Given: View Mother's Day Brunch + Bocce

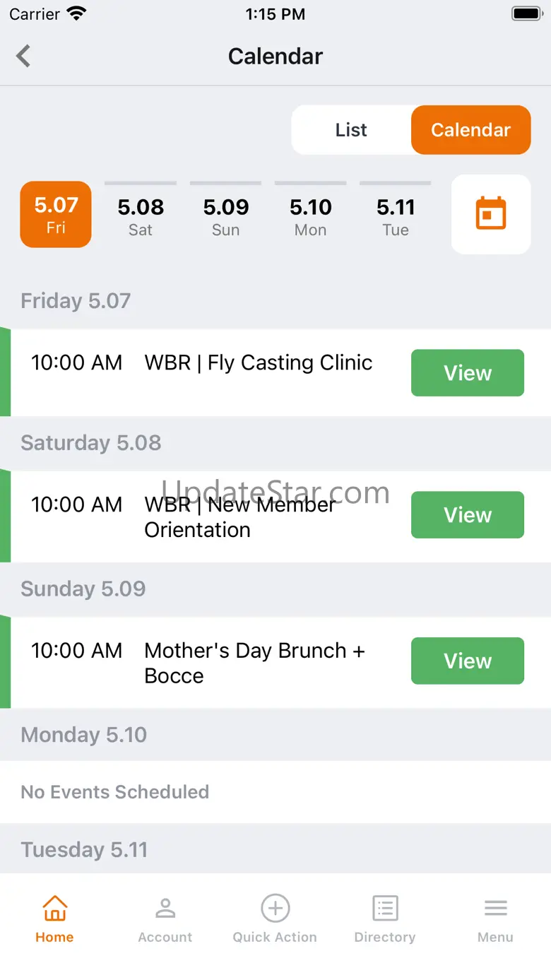Looking at the screenshot, I should (467, 661).
